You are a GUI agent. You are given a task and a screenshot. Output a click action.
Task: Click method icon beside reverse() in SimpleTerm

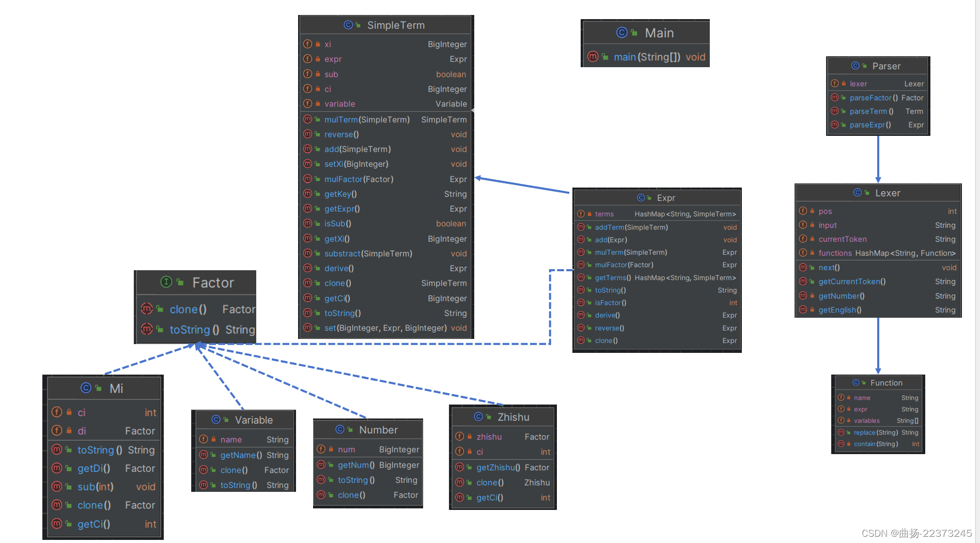click(307, 134)
